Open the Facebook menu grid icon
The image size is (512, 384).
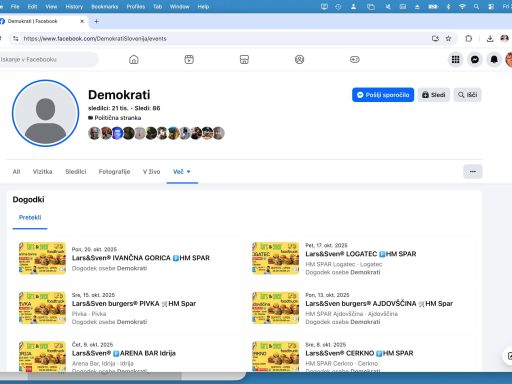(455, 60)
